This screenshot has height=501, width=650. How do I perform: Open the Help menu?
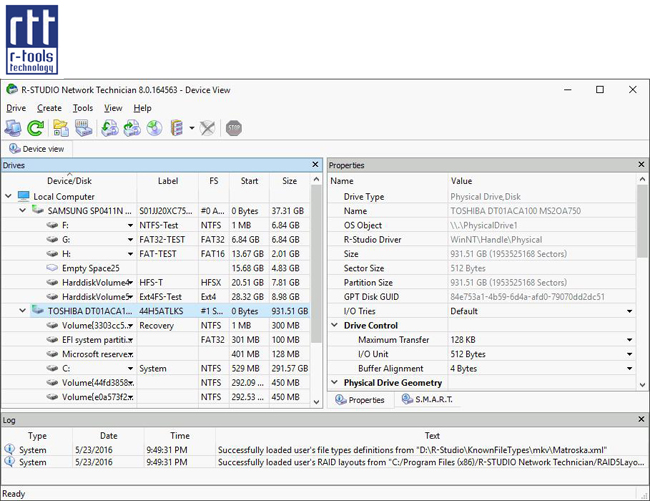(142, 108)
